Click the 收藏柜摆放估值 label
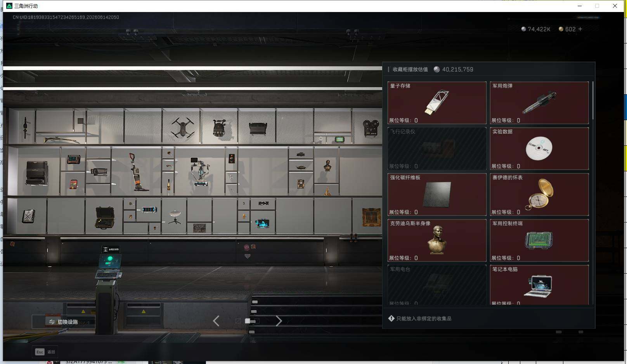 tap(410, 69)
